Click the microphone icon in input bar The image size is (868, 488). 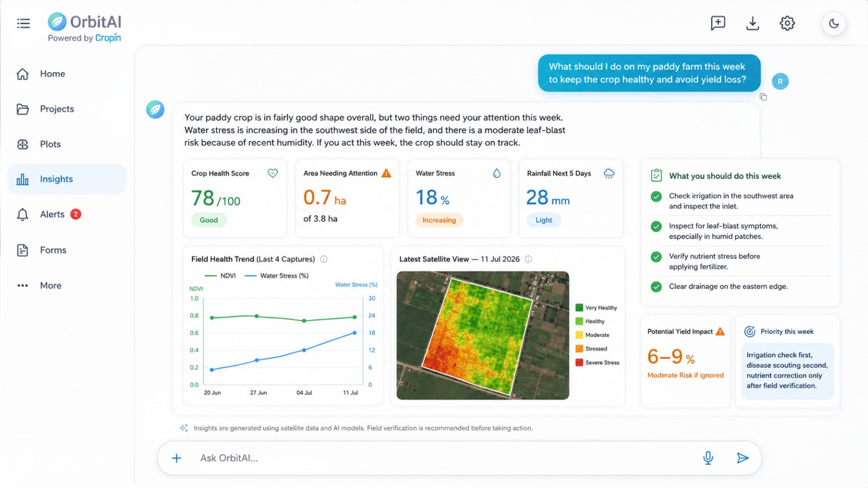pos(708,458)
